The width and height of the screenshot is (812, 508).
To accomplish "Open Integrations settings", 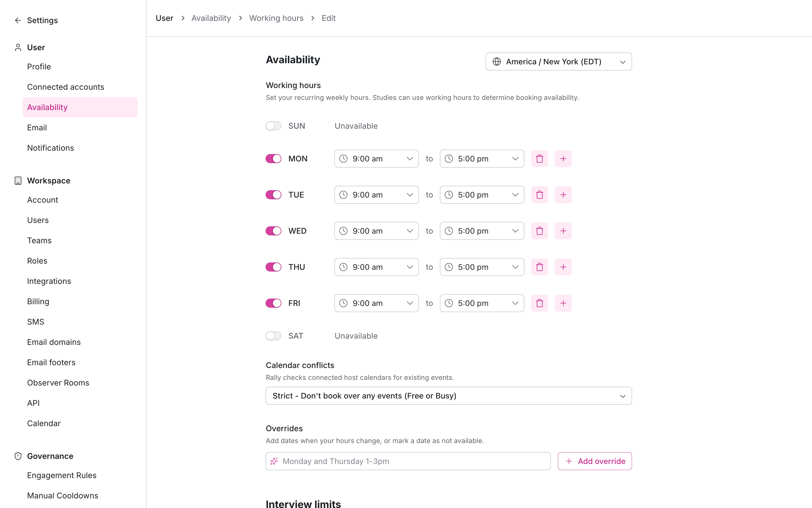I will [x=49, y=281].
